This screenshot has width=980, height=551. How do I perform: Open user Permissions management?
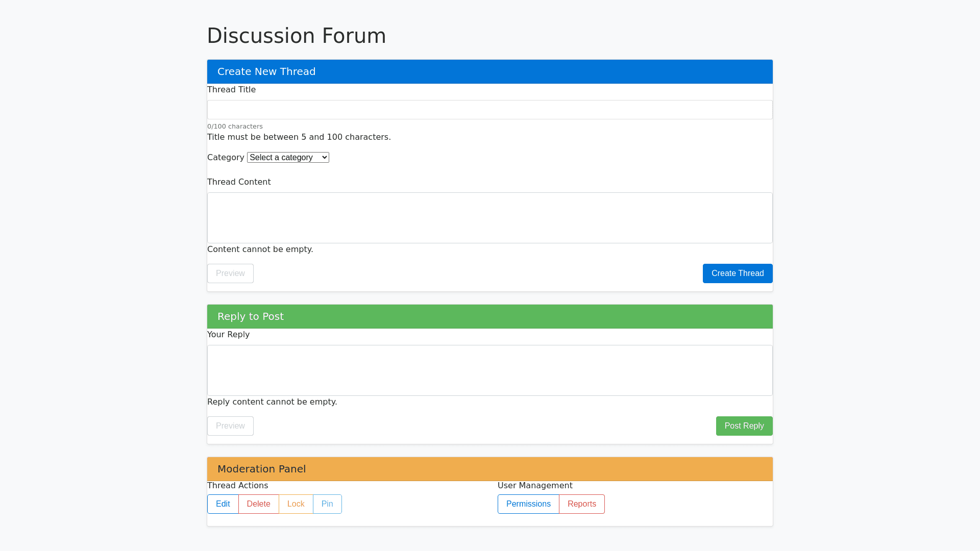(x=528, y=504)
